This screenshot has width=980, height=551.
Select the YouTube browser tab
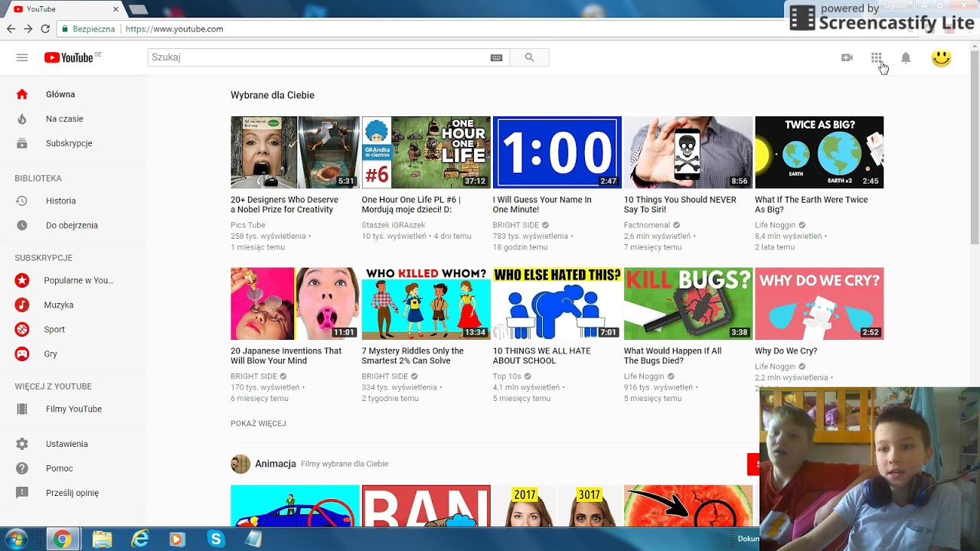click(64, 9)
